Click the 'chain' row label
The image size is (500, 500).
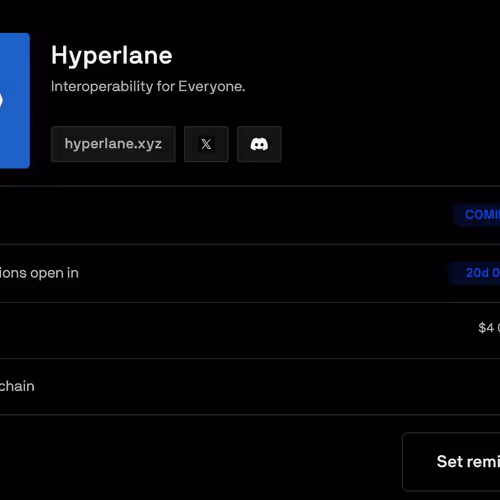17,386
